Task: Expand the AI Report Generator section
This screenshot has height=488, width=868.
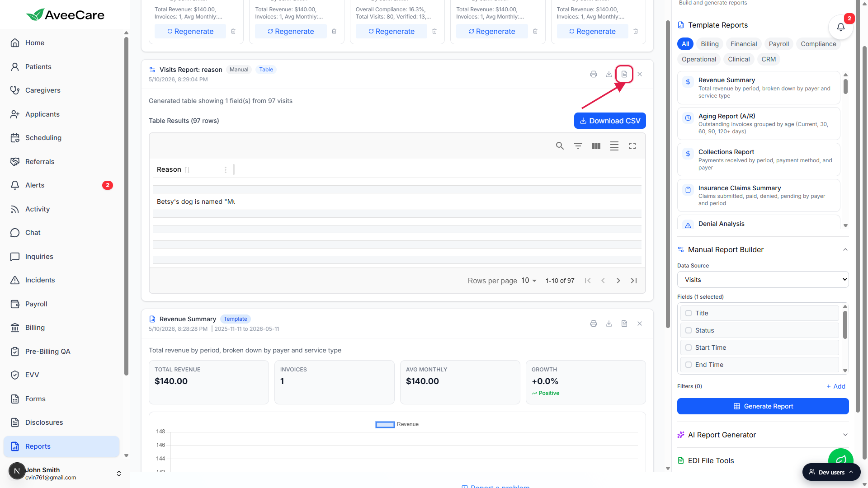Action: pyautogui.click(x=845, y=435)
